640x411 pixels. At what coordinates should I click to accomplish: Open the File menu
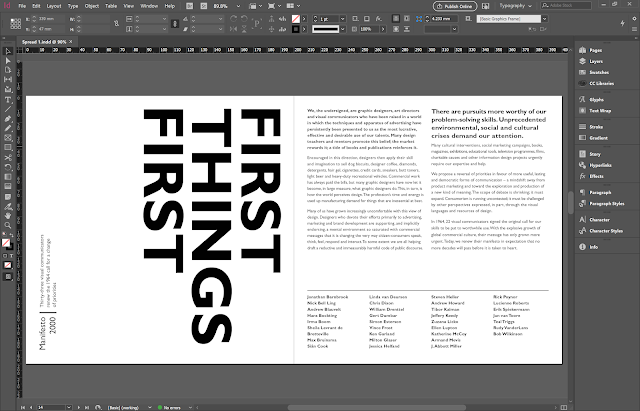coord(22,6)
